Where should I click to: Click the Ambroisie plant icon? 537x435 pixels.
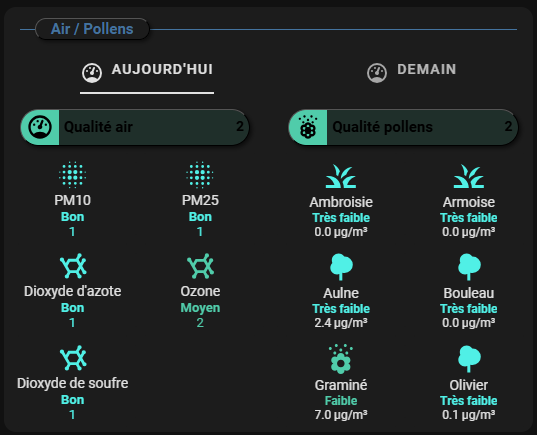(341, 176)
